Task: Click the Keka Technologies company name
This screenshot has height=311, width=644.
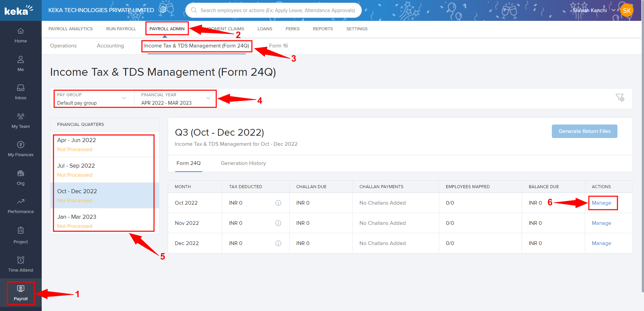Action: point(101,10)
